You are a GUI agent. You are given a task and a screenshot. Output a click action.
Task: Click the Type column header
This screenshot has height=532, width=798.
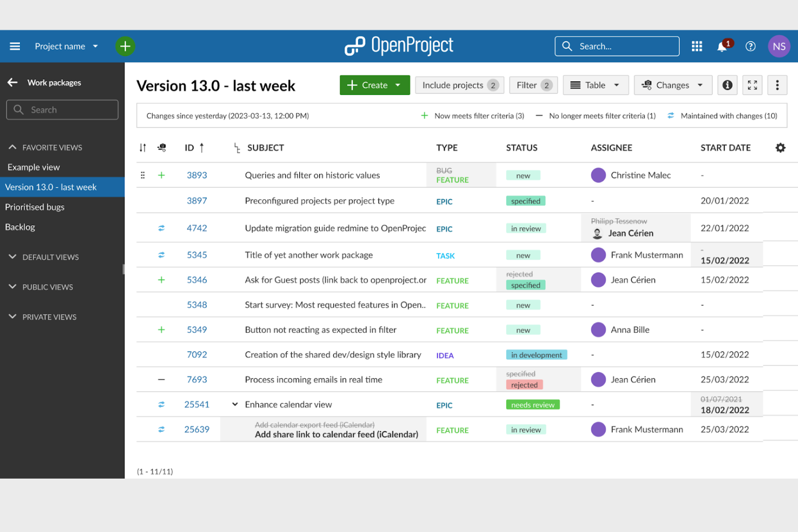[x=446, y=148]
